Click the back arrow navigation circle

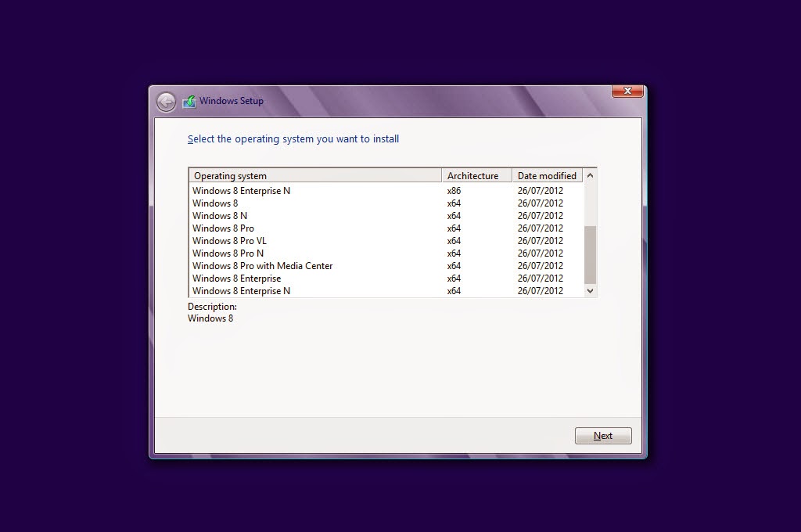pos(166,101)
